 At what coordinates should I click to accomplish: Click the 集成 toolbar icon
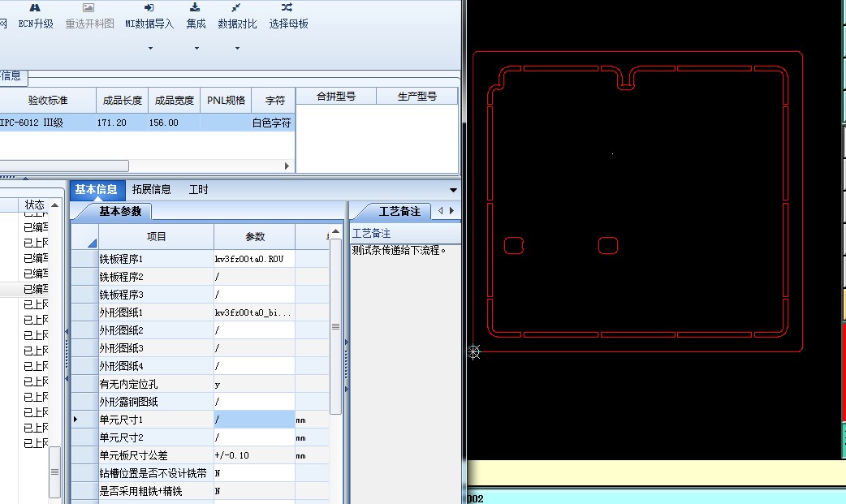(x=196, y=7)
